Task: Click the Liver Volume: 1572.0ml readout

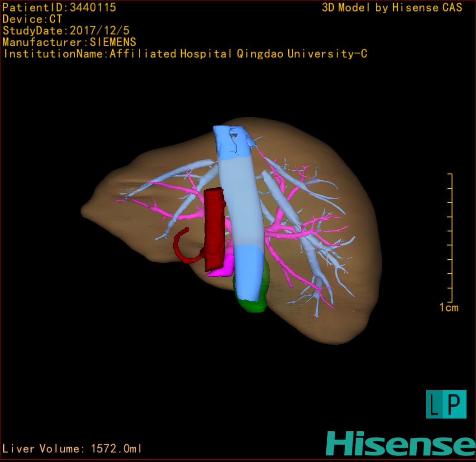Action: [72, 449]
